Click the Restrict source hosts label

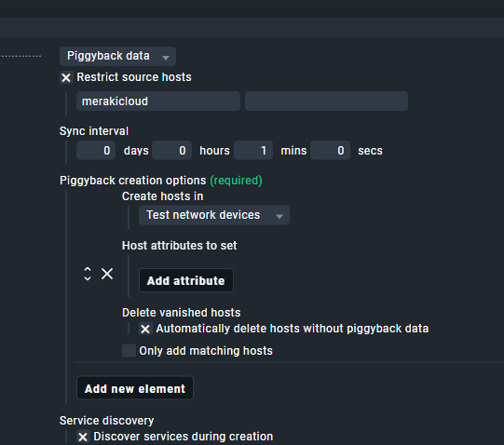pyautogui.click(x=134, y=77)
